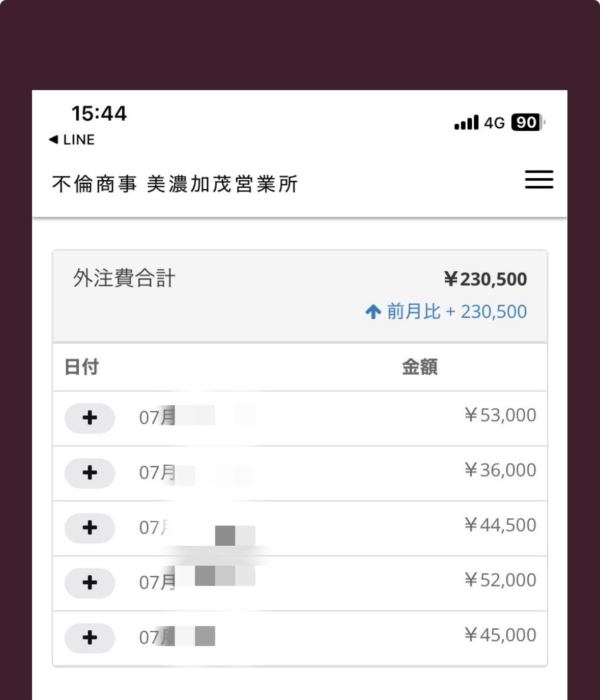The height and width of the screenshot is (700, 600).
Task: Tap the 不倫商事 美濃加茂営業所 title
Action: [175, 184]
